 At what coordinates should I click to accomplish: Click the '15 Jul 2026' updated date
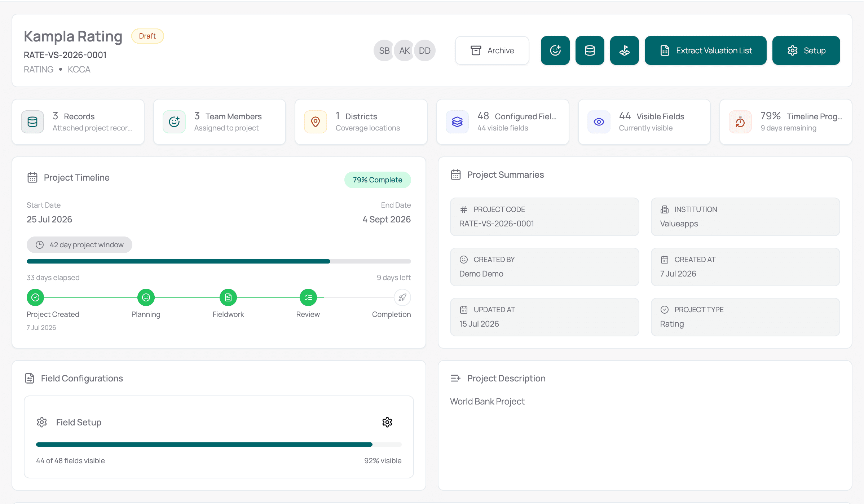click(479, 324)
